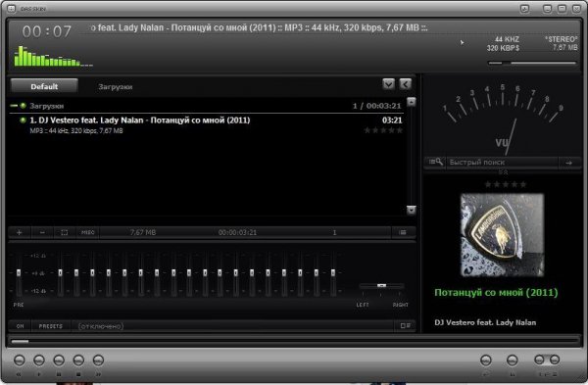Collapse the Загрузки group header
The width and height of the screenshot is (588, 385).
tap(14, 106)
